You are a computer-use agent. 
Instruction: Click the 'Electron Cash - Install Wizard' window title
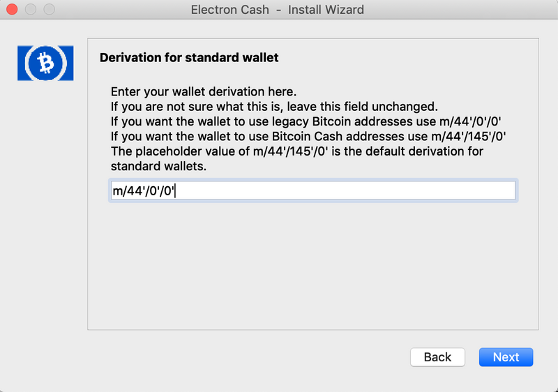tap(277, 10)
